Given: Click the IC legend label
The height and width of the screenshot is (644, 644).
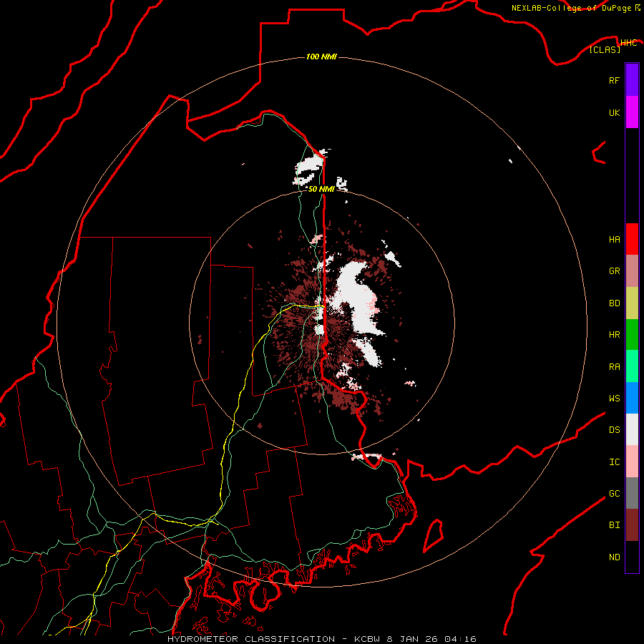Looking at the screenshot, I should click(614, 462).
